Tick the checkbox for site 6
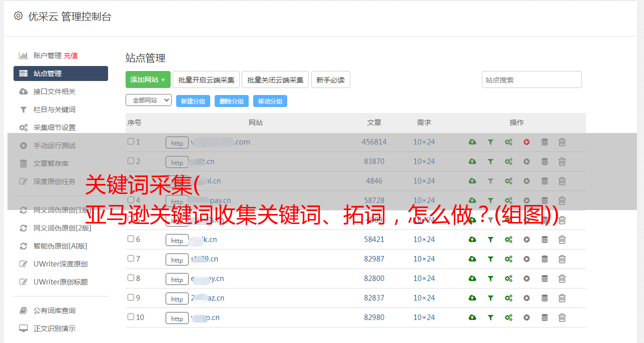This screenshot has height=343, width=644. pyautogui.click(x=131, y=239)
